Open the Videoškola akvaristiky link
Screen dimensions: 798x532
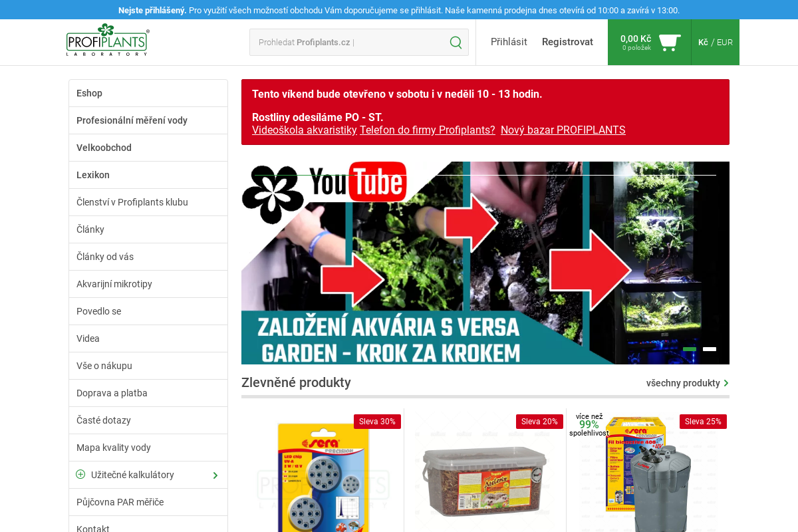click(x=303, y=130)
